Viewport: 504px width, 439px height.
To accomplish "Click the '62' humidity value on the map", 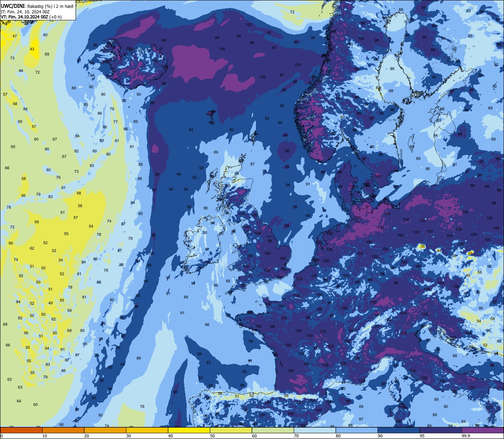I will click(32, 248).
